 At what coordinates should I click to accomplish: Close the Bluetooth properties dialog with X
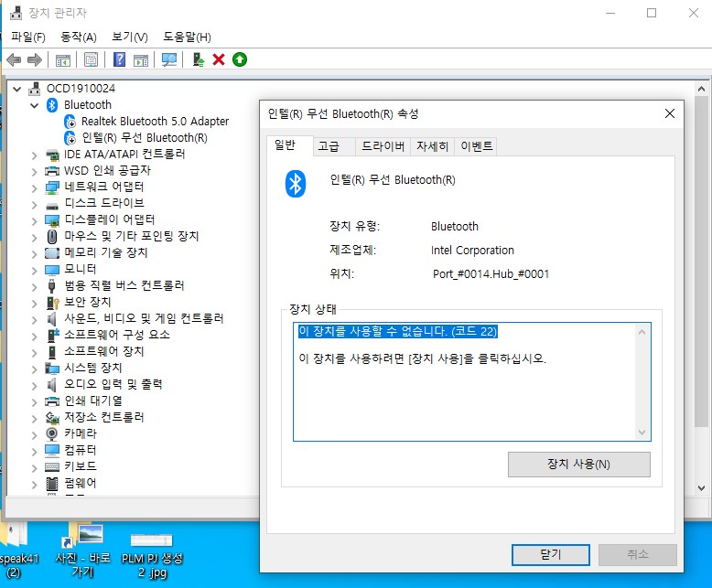669,114
